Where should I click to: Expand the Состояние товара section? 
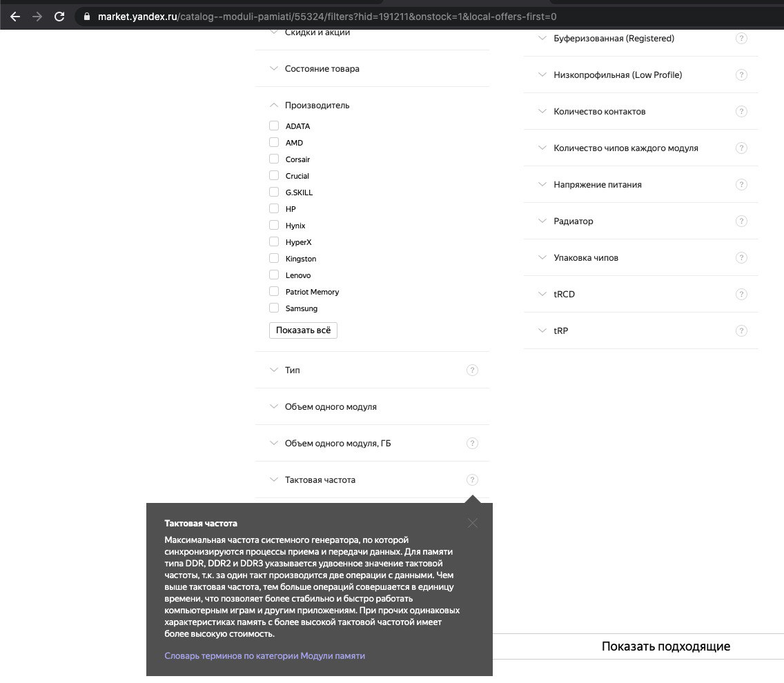(x=322, y=69)
